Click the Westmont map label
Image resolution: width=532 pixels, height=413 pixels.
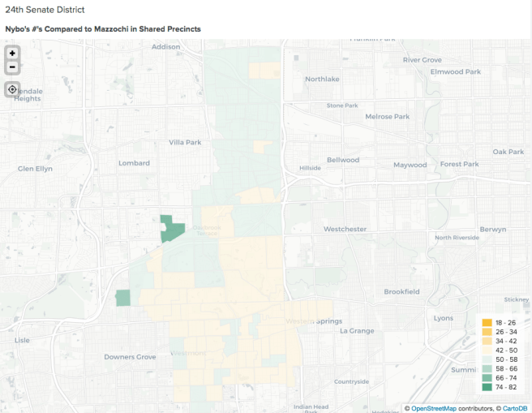188,353
